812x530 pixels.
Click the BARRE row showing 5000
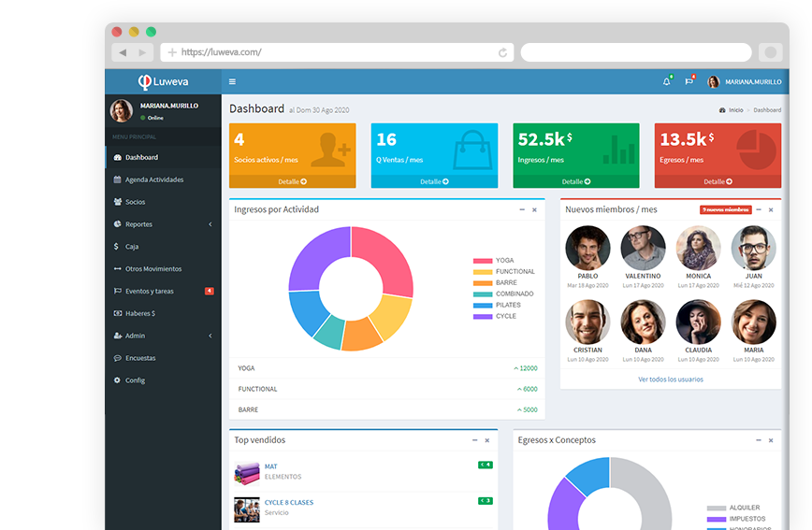tap(387, 410)
